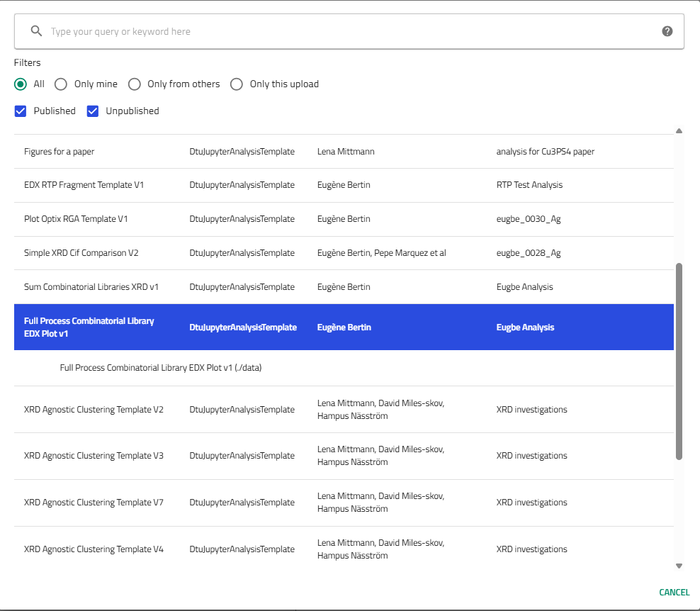
Task: Collapse the highlighted Full Process Combinatorial Library row
Action: (x=89, y=327)
